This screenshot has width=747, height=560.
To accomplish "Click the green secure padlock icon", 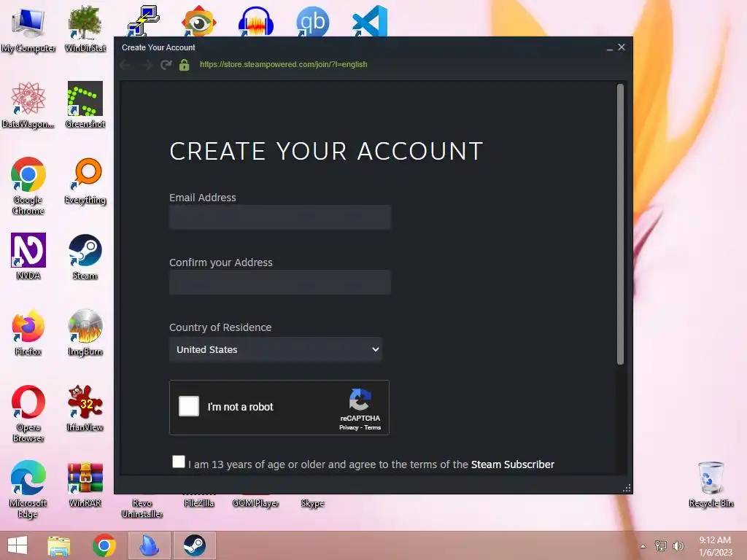I will pyautogui.click(x=185, y=65).
